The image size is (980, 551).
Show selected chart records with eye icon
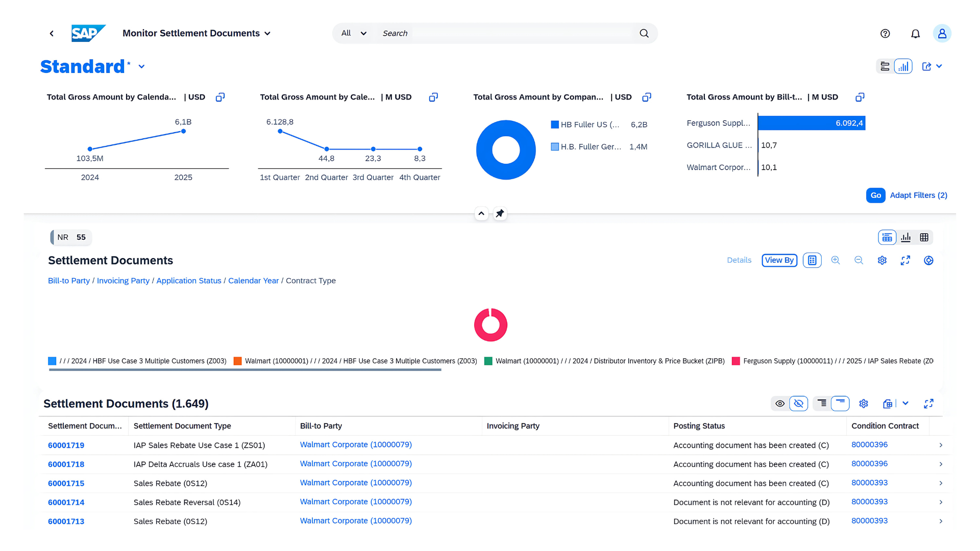pos(780,404)
